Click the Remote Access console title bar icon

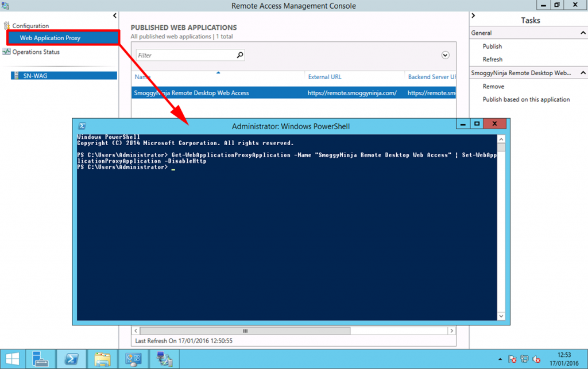(5, 6)
